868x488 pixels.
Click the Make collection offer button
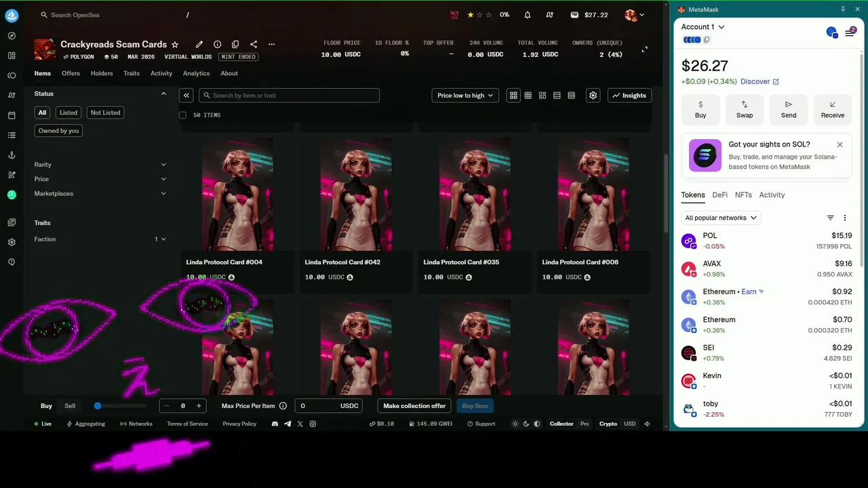(414, 406)
